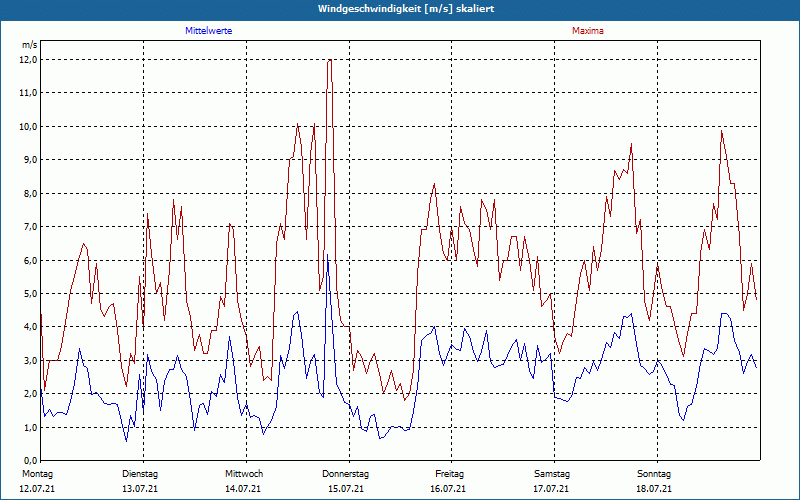This screenshot has height=500, width=800.
Task: Click the 'Montag' day label
Action: pyautogui.click(x=37, y=474)
